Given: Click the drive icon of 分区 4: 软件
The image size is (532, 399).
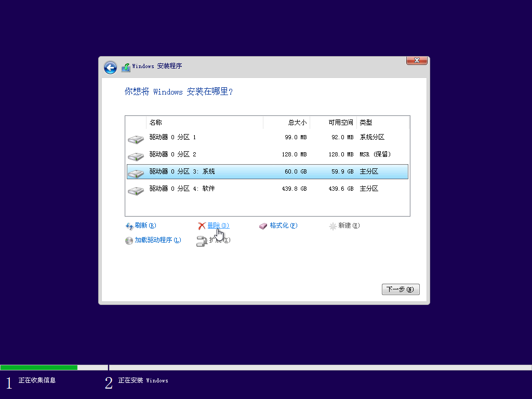Looking at the screenshot, I should click(136, 189).
